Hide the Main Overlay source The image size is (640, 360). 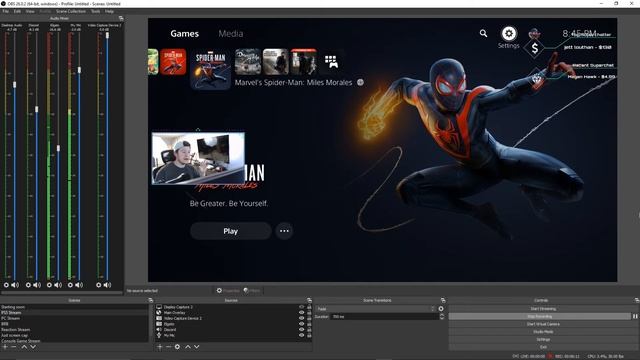(302, 313)
